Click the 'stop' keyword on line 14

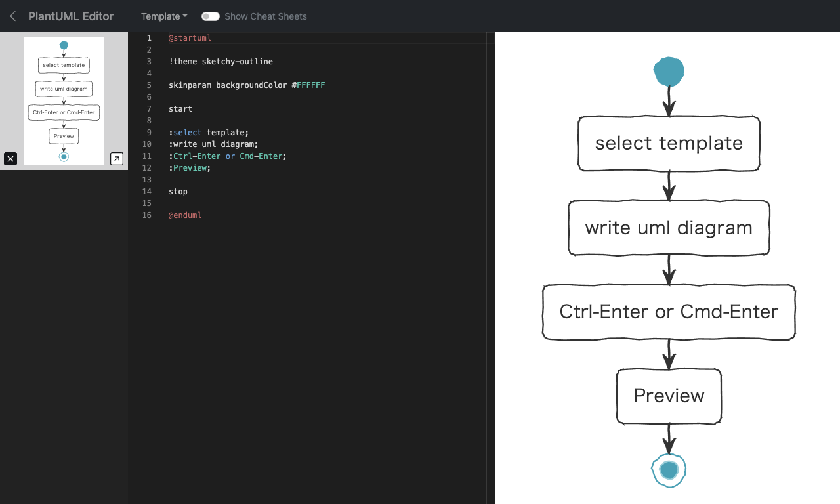click(178, 192)
